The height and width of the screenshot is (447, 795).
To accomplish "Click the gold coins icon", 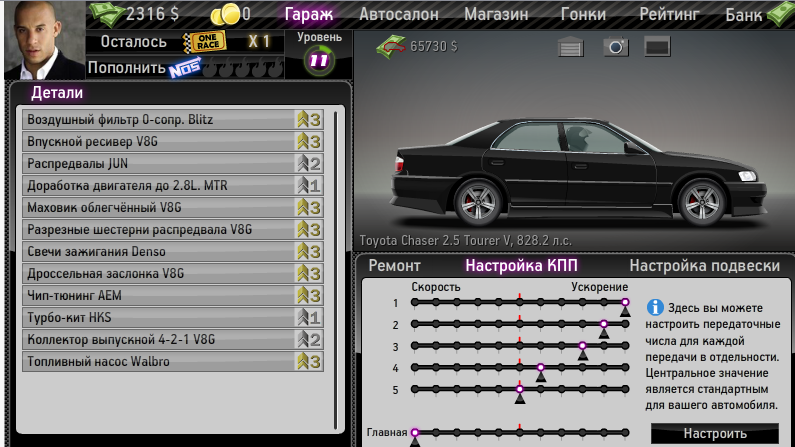I will (225, 14).
